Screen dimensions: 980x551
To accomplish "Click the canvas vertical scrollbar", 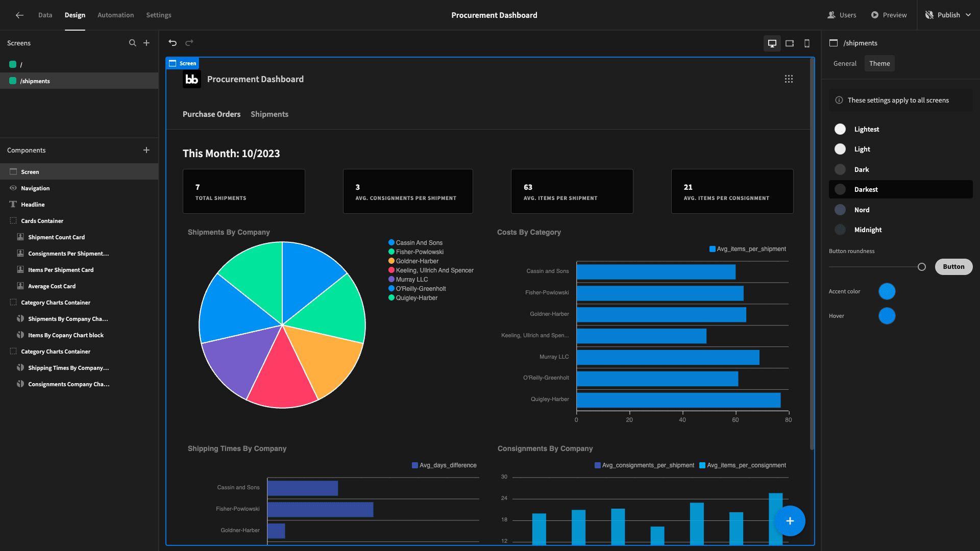I will click(x=812, y=255).
